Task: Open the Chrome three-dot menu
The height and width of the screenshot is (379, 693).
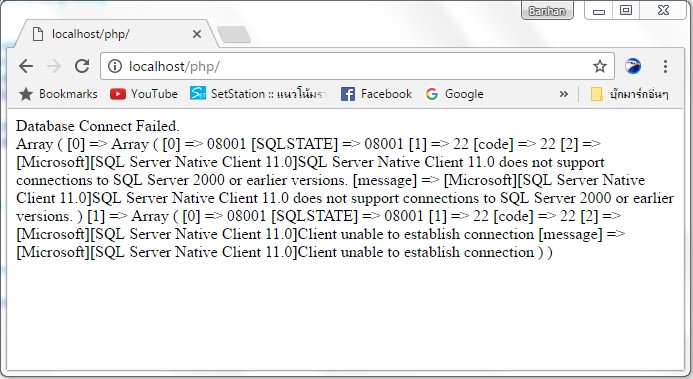Action: tap(665, 66)
